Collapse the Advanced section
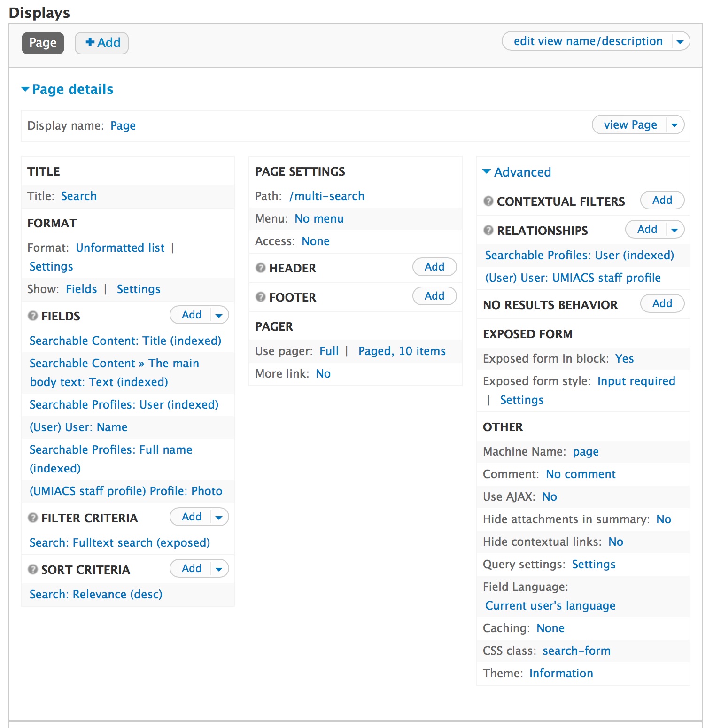713x728 pixels. (x=517, y=172)
